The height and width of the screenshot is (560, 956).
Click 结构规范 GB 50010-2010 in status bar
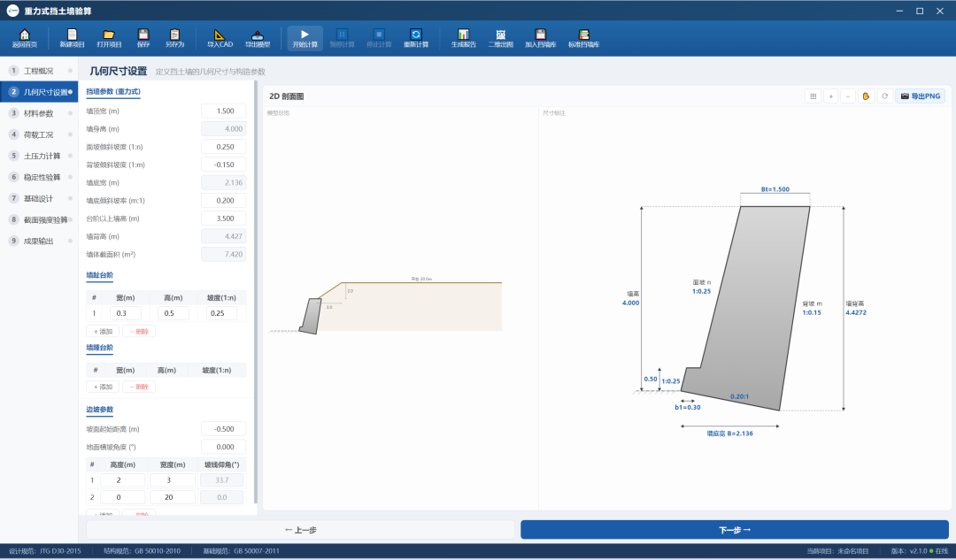(x=142, y=551)
